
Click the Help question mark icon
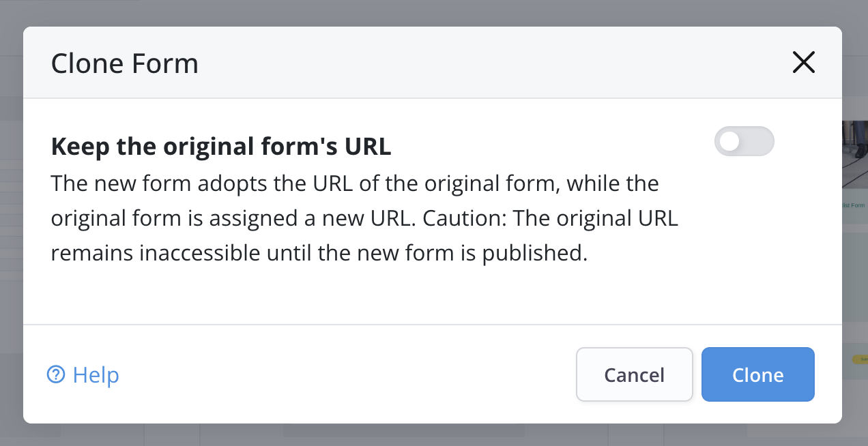tap(56, 374)
